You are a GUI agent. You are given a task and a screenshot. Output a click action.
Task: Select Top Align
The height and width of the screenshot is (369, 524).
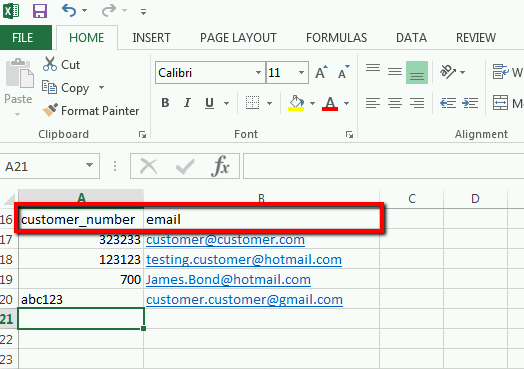(373, 69)
